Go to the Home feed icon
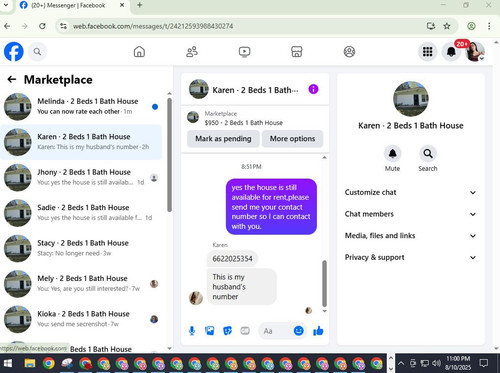 pyautogui.click(x=139, y=52)
